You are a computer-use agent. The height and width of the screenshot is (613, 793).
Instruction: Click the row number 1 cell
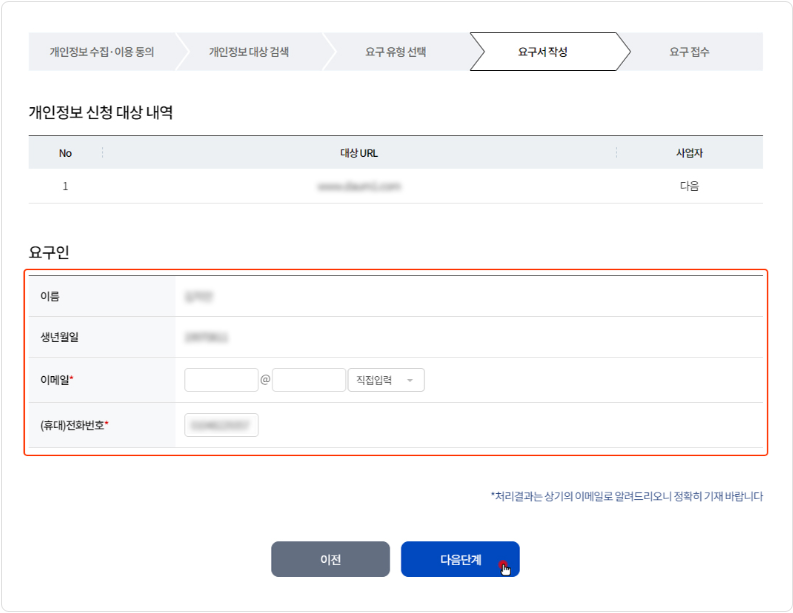(x=65, y=186)
